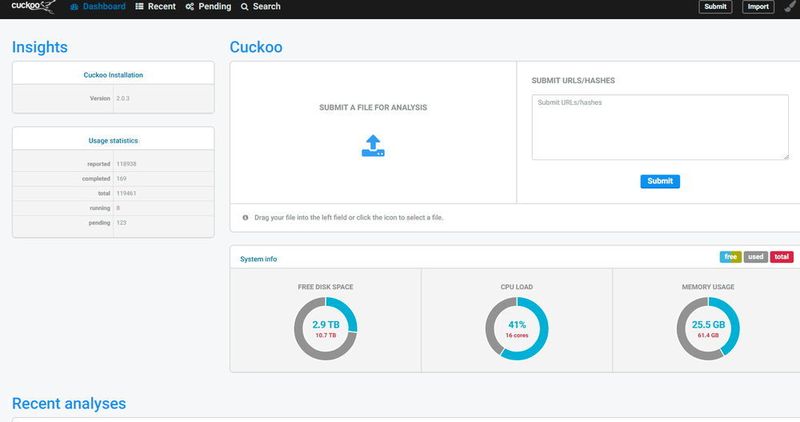Image resolution: width=800 pixels, height=422 pixels.
Task: Click the 'Recent analyses' heading
Action: (x=69, y=404)
